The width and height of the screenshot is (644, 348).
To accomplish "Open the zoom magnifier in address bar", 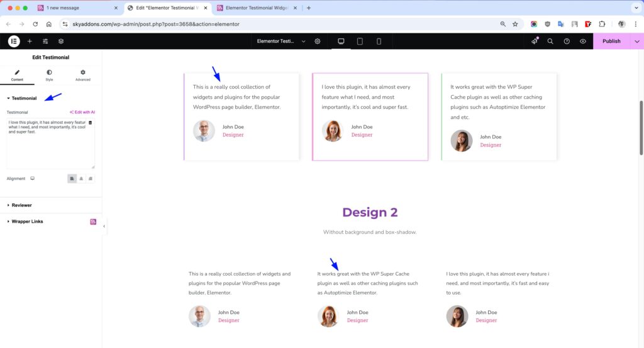I will click(502, 25).
